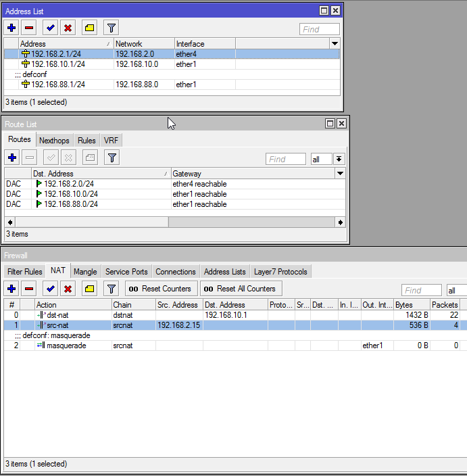Image resolution: width=467 pixels, height=476 pixels.
Task: Add a new route in Route List
Action: [12, 158]
